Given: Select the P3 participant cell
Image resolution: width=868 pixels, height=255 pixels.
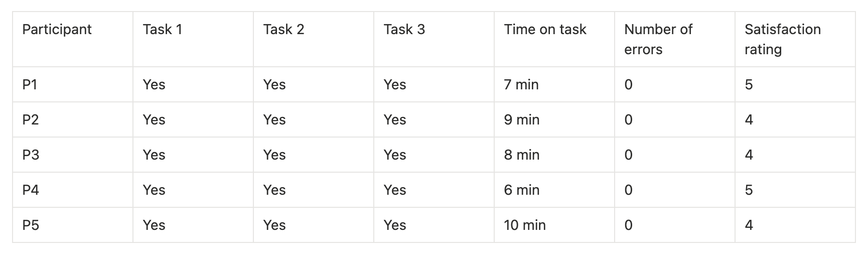Looking at the screenshot, I should click(x=31, y=155).
